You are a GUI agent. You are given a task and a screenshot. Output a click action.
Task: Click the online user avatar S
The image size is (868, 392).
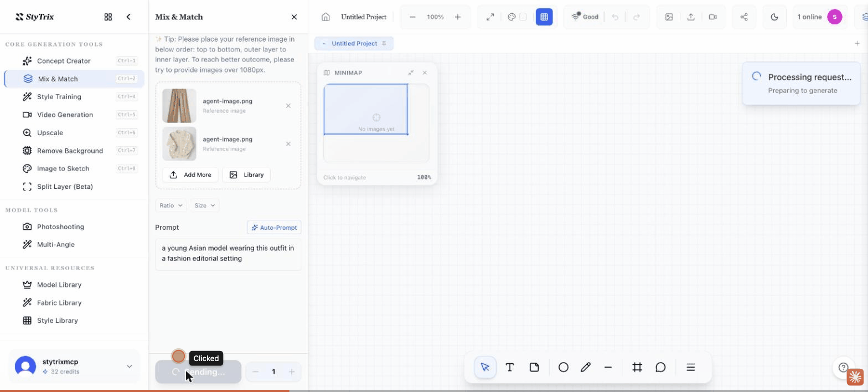(835, 17)
